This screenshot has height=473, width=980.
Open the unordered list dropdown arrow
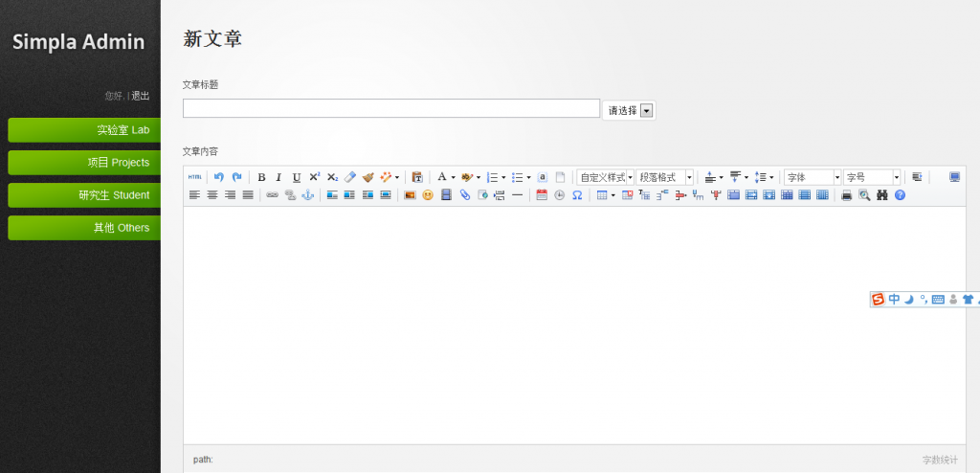528,178
